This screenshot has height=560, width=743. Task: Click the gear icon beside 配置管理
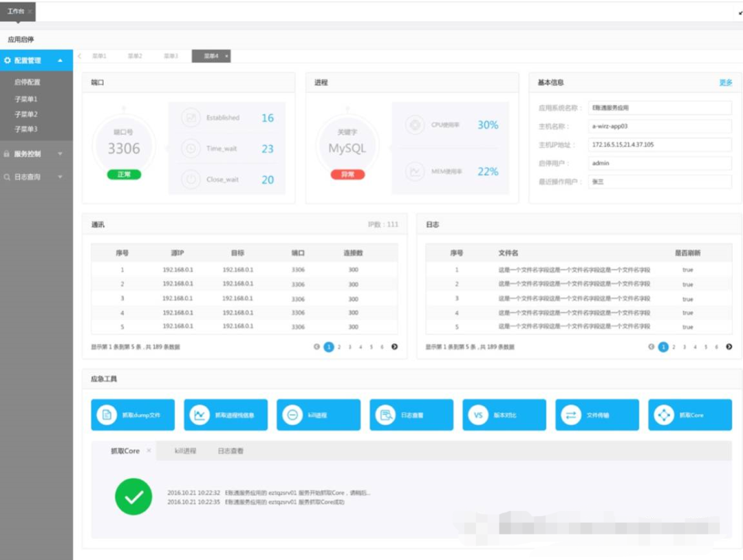[7, 60]
